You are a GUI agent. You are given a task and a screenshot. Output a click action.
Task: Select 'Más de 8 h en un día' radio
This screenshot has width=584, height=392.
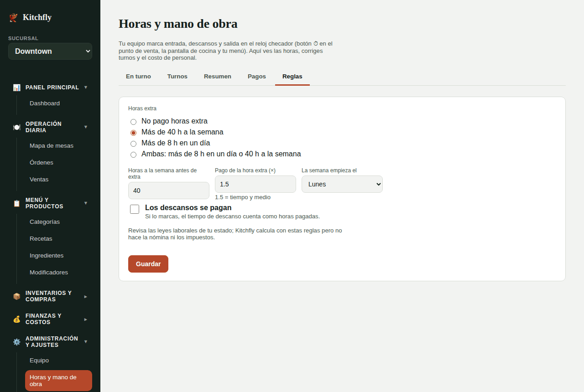133,144
